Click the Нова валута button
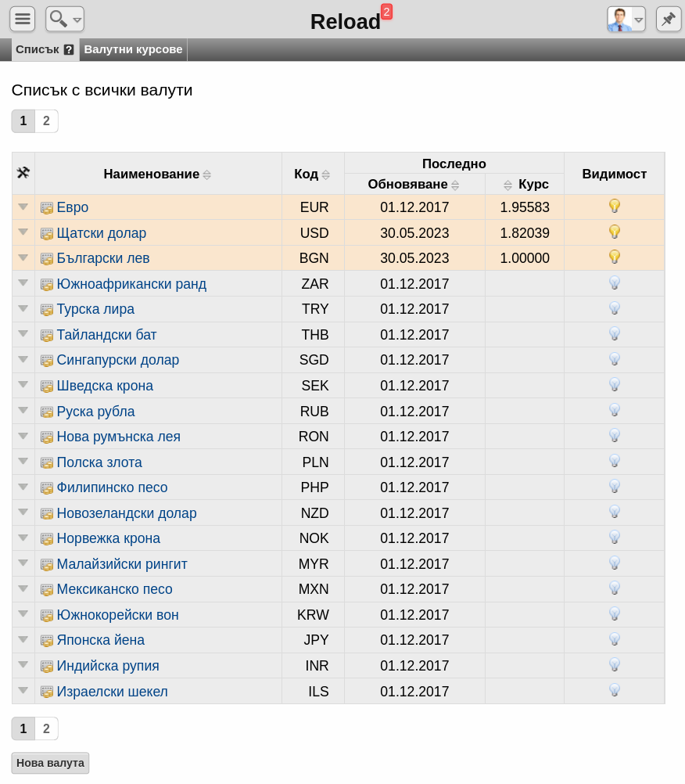 [x=51, y=763]
